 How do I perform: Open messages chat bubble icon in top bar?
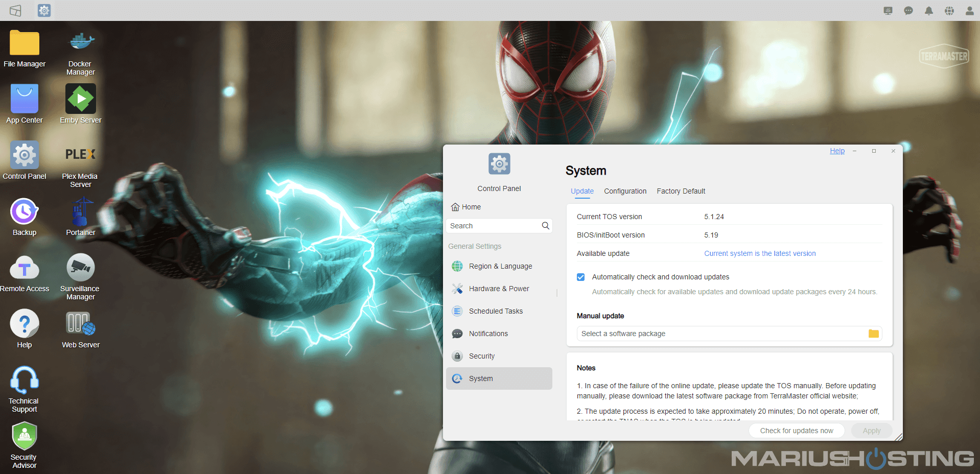(x=908, y=11)
